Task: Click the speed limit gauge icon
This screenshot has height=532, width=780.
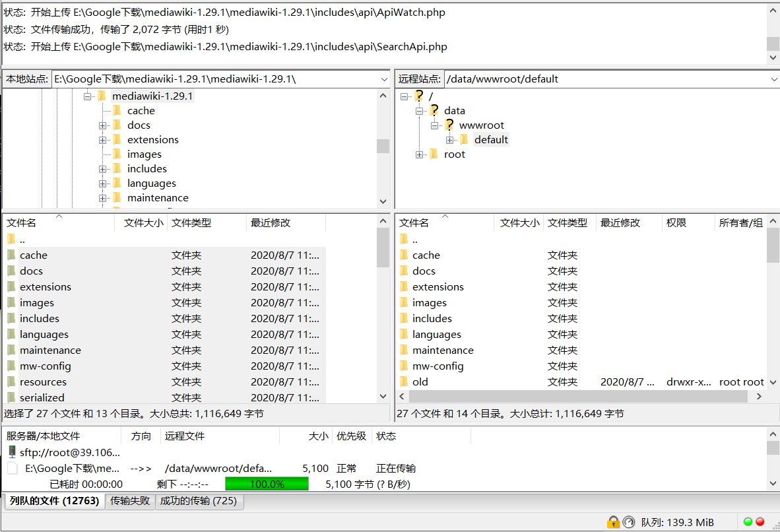Action: [x=629, y=522]
